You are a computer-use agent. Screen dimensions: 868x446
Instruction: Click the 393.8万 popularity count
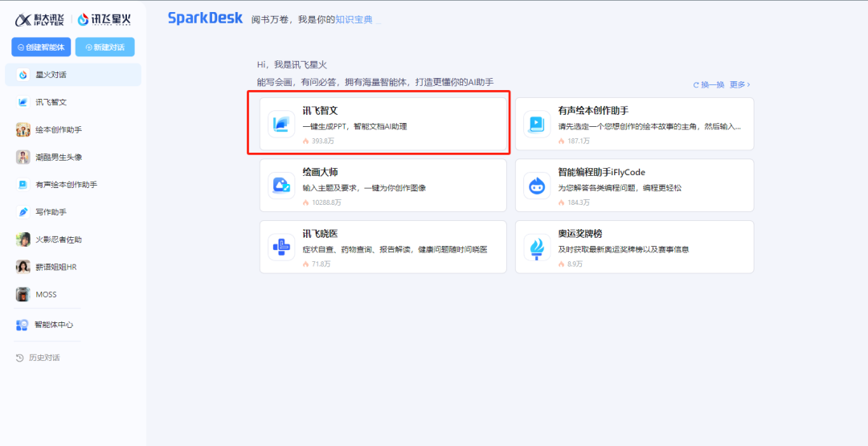click(323, 141)
